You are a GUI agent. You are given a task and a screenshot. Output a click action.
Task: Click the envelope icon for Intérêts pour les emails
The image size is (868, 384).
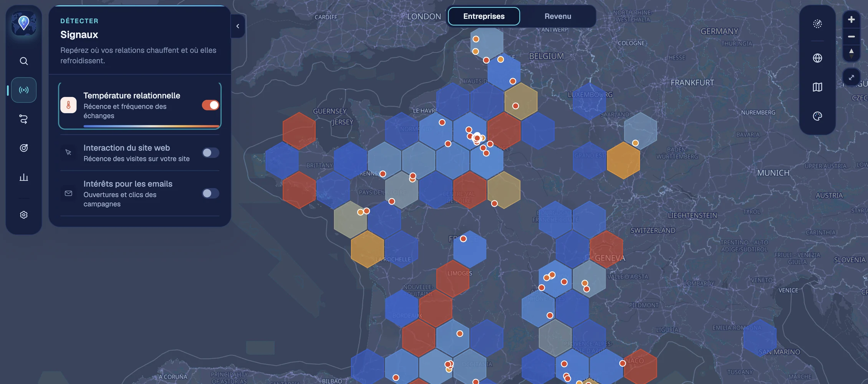pyautogui.click(x=68, y=193)
